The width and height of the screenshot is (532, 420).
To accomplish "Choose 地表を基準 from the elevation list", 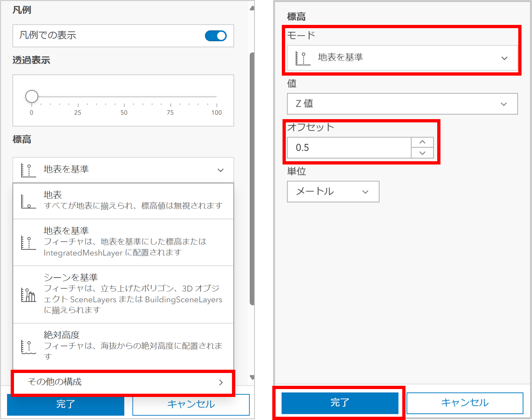I will coord(123,242).
